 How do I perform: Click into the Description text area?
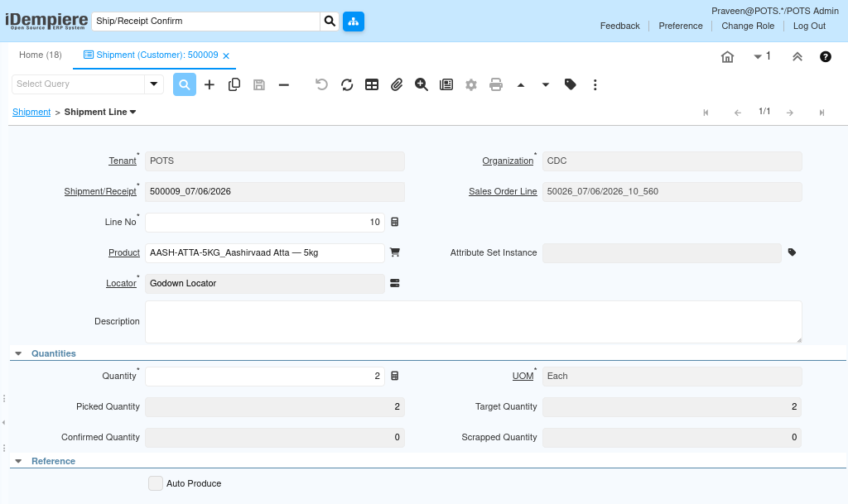point(473,322)
